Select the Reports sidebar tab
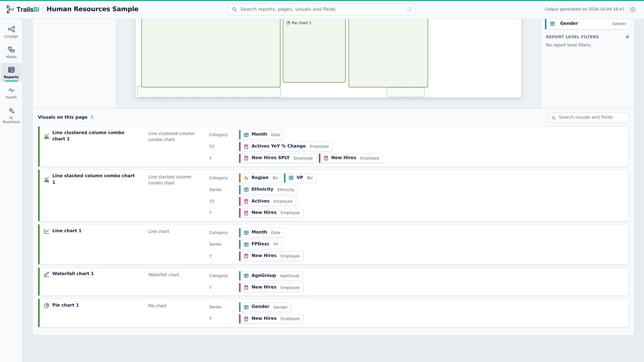The image size is (644, 362). 11,73
